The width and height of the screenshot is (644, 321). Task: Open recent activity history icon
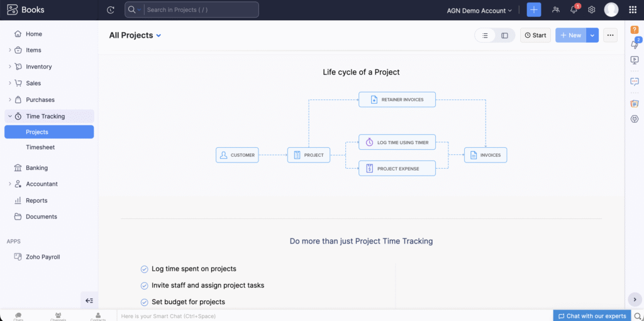click(111, 10)
